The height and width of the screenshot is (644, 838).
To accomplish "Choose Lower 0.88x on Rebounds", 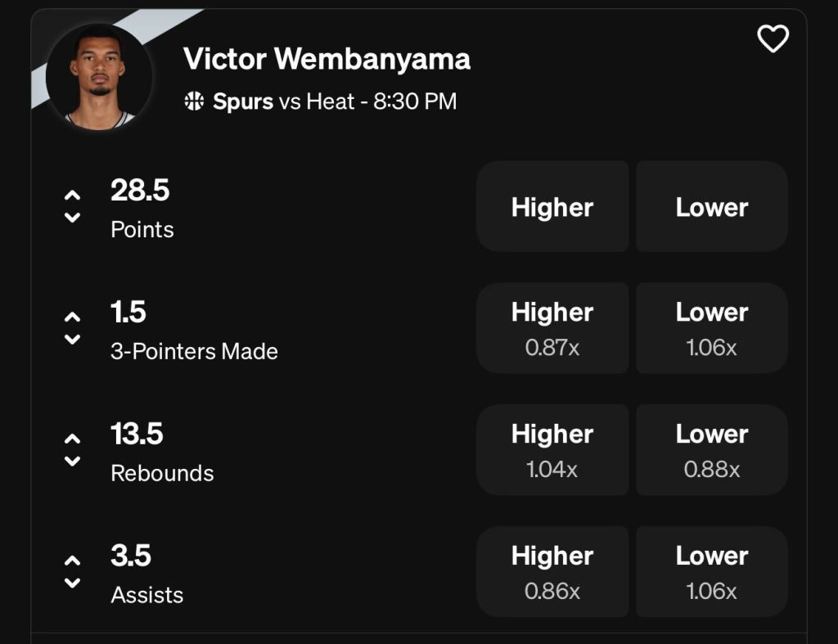I will pyautogui.click(x=711, y=450).
